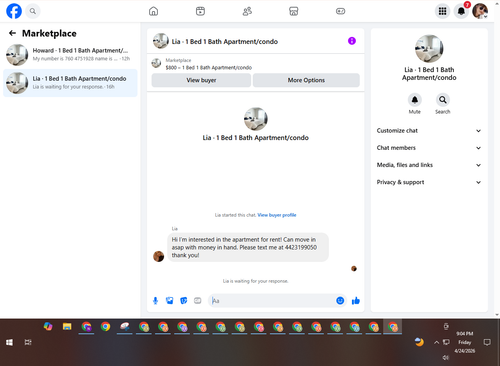Click 'Lia is waiting for your response.' notice in chat
The width and height of the screenshot is (500, 366).
pos(255,281)
